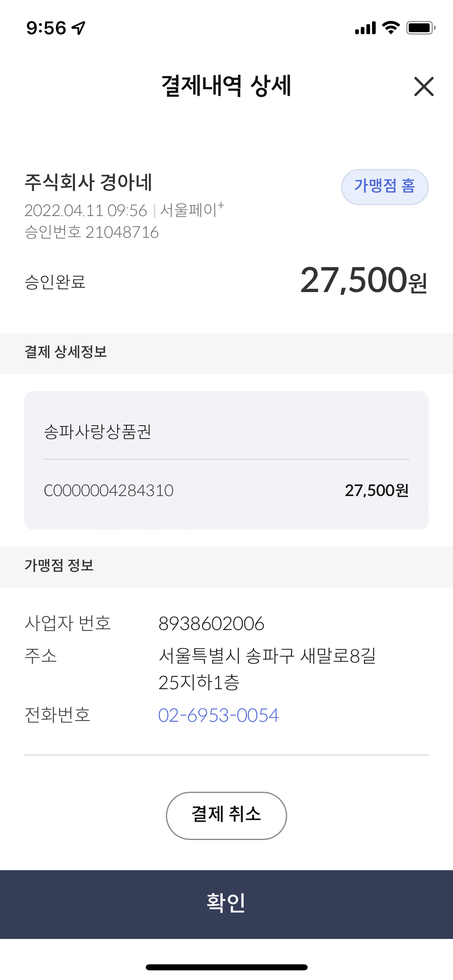The image size is (453, 980).
Task: Open the 가맹점 홈 merchant page
Action: (385, 187)
